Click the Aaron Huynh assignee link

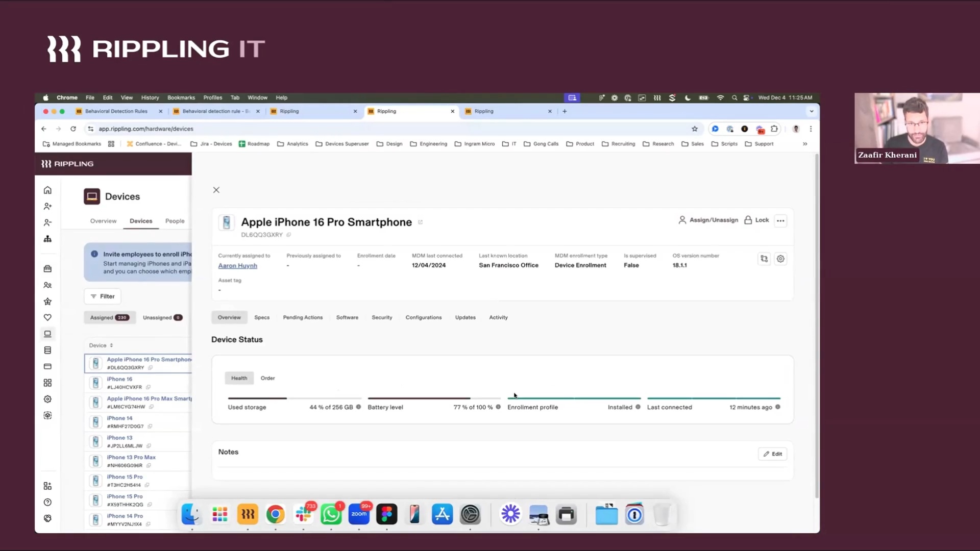[237, 266]
